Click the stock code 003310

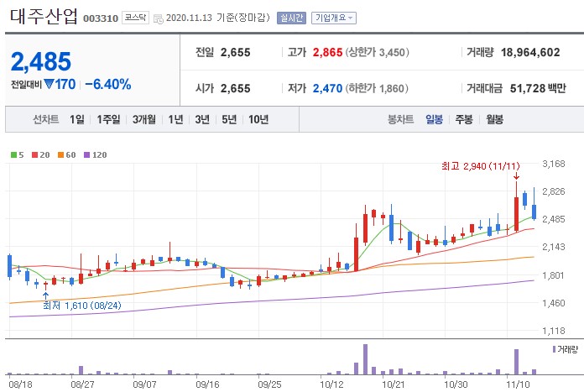(101, 18)
